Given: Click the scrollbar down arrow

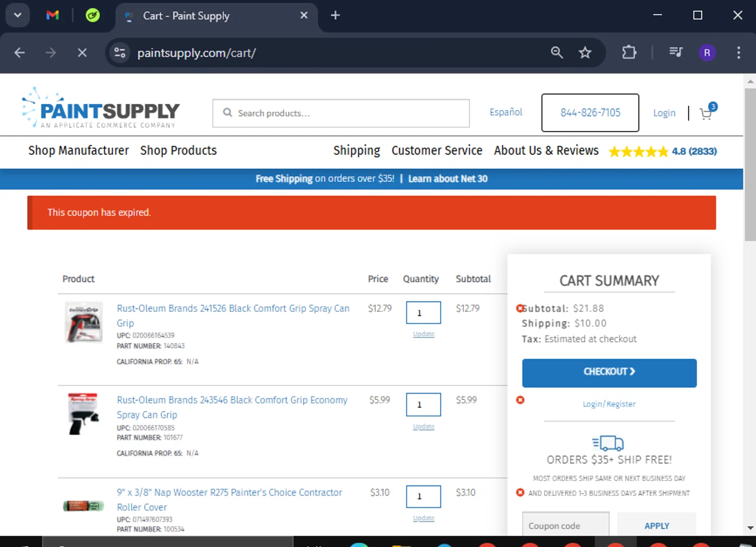Looking at the screenshot, I should [x=750, y=528].
